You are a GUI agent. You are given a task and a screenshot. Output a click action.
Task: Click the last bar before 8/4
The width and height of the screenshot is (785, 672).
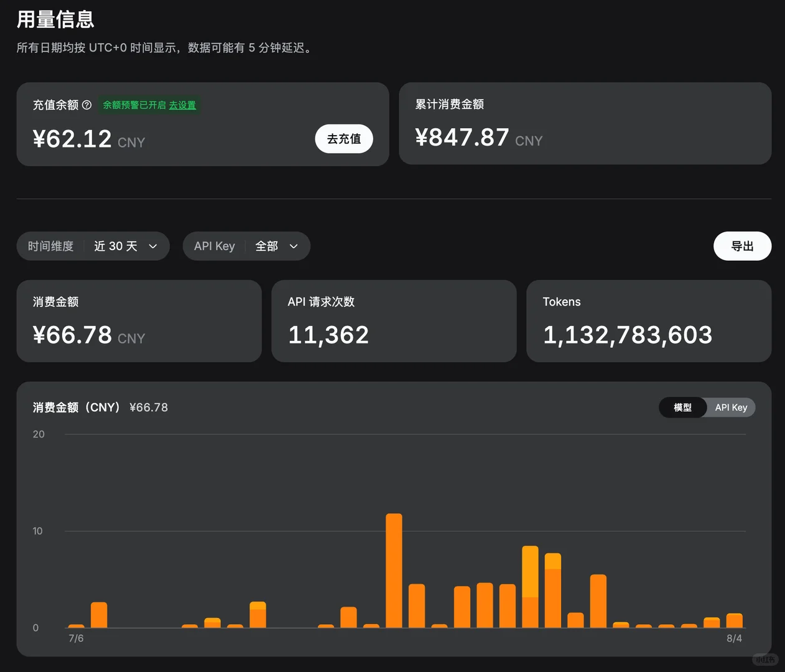coord(735,620)
